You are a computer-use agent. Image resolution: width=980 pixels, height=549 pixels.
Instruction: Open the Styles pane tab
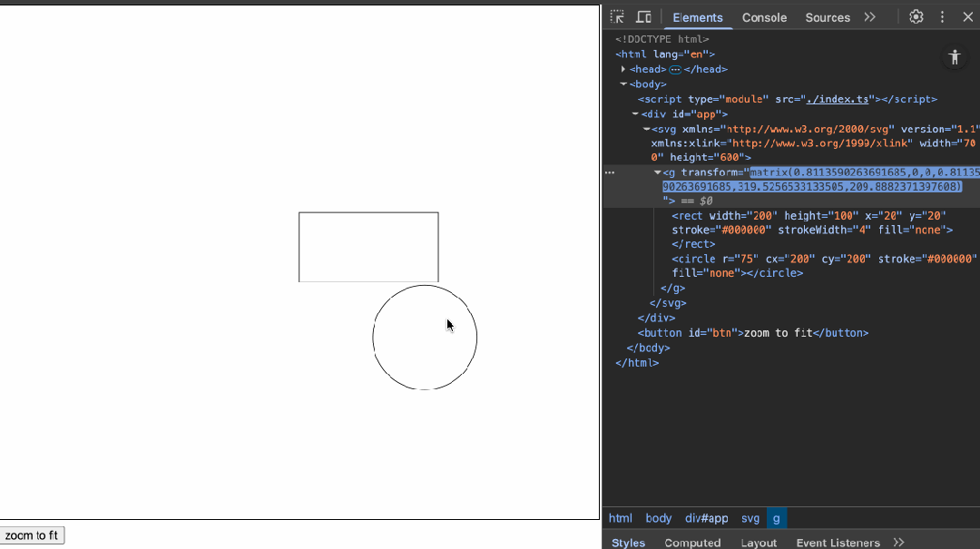click(628, 542)
